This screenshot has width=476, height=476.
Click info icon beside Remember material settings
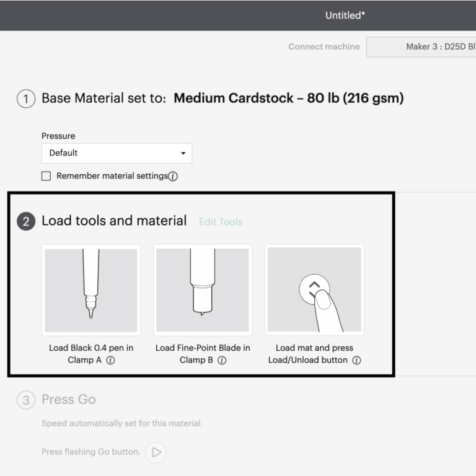coord(173,176)
